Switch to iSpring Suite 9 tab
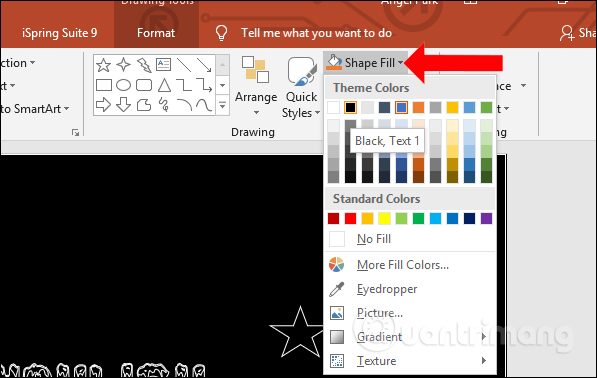Image resolution: width=597 pixels, height=378 pixels. click(x=59, y=33)
